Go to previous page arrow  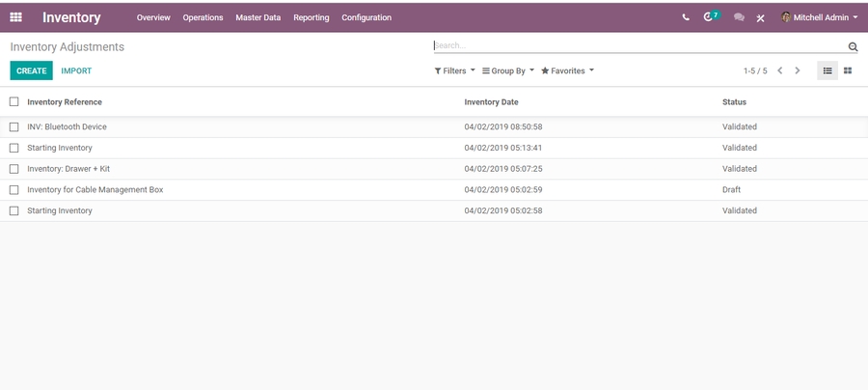click(780, 70)
